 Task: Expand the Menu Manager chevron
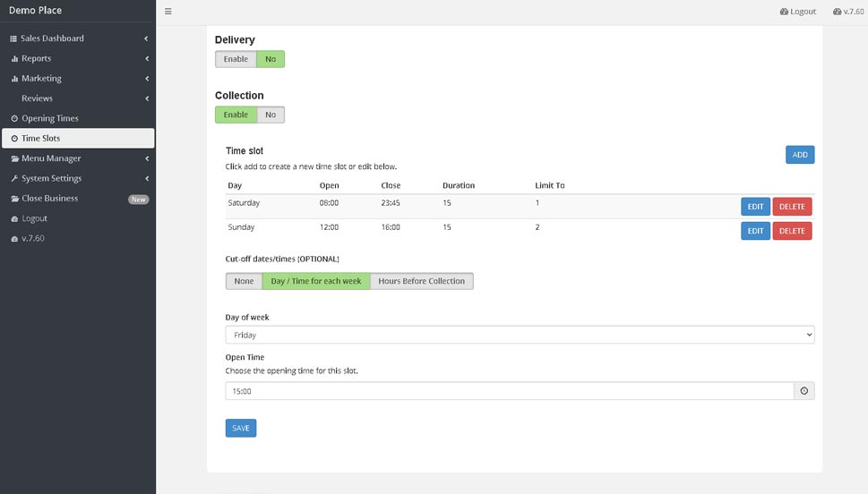(147, 158)
